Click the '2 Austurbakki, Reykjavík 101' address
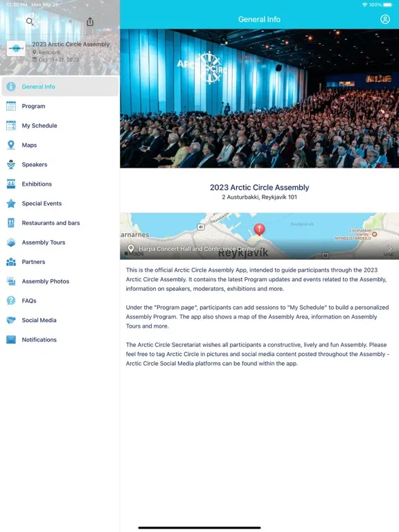The height and width of the screenshot is (532, 399). tap(259, 197)
